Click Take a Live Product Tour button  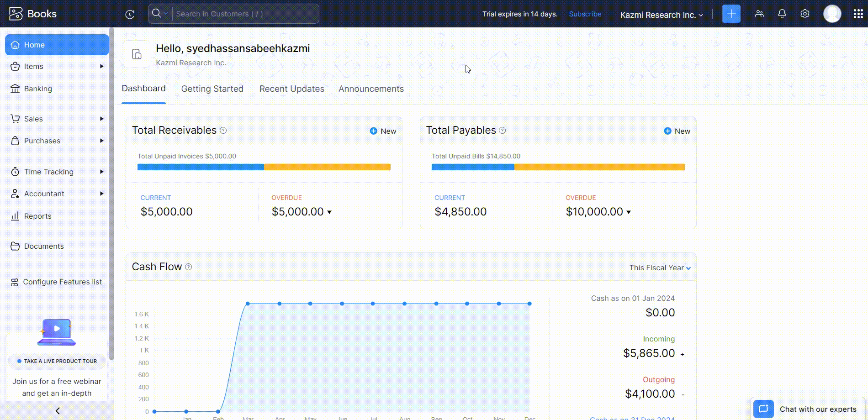click(57, 361)
